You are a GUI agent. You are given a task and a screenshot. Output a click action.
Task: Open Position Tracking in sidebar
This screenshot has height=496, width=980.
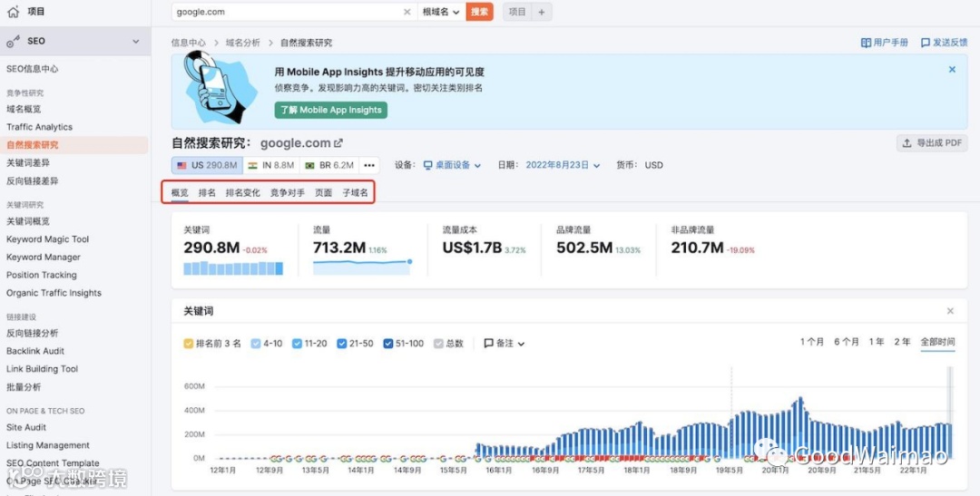[x=41, y=276]
